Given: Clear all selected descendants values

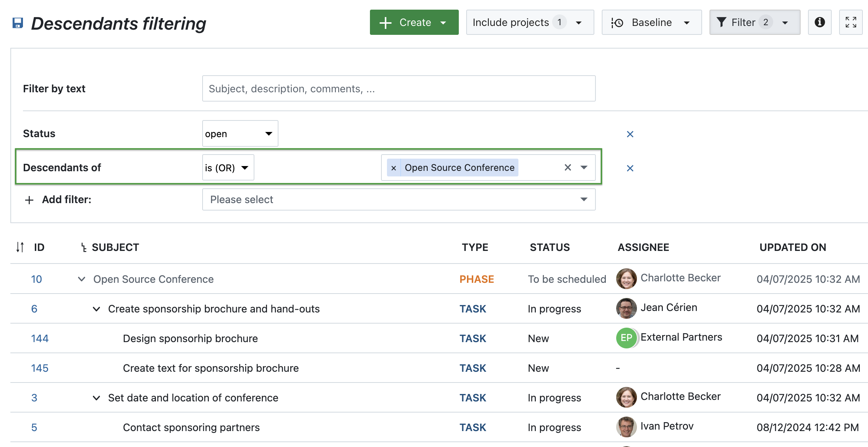Looking at the screenshot, I should click(x=567, y=168).
